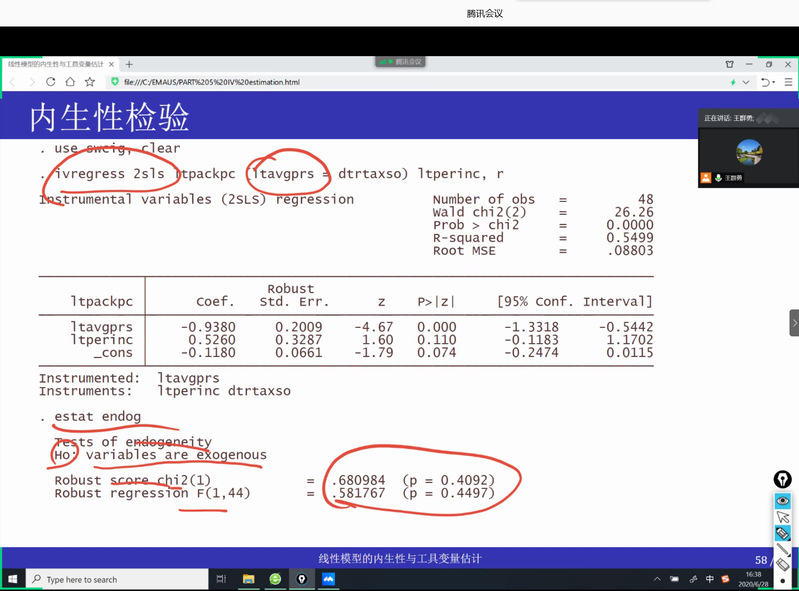Open dropdown arrow beside the lightning icon

(745, 82)
